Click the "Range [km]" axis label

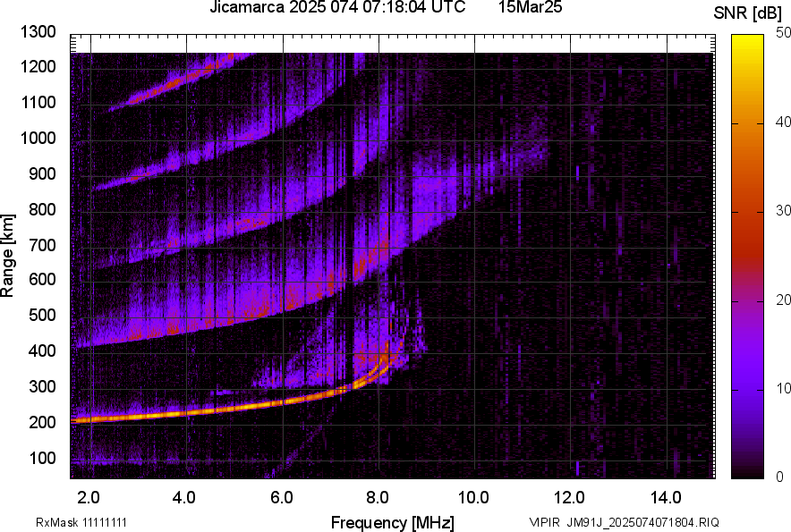[7, 256]
